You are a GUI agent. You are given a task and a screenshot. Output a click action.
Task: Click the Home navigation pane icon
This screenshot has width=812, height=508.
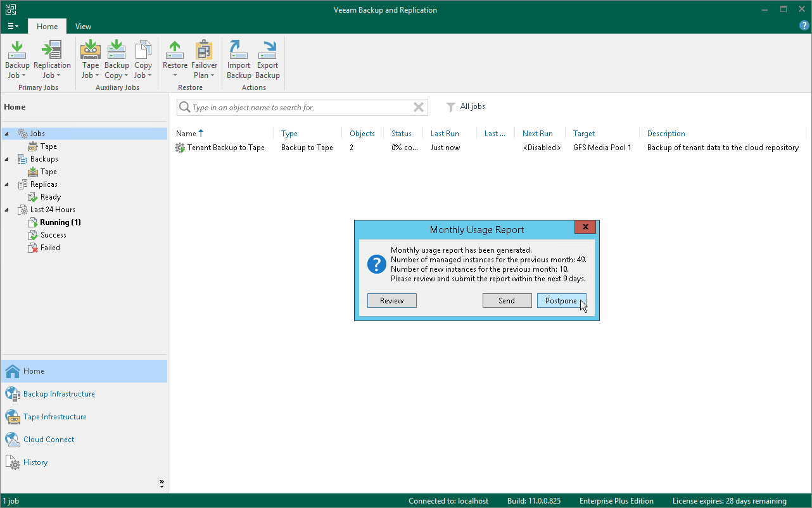[x=13, y=371]
